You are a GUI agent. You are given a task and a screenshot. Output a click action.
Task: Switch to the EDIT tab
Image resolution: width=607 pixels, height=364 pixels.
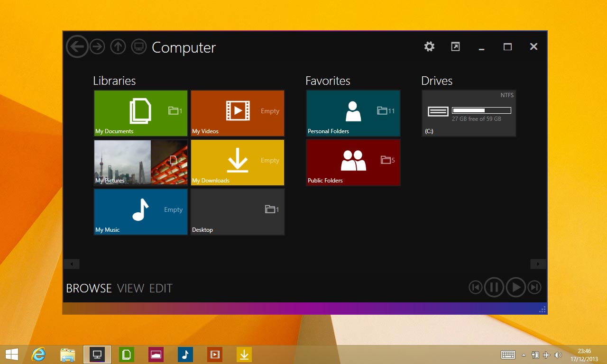pyautogui.click(x=161, y=288)
